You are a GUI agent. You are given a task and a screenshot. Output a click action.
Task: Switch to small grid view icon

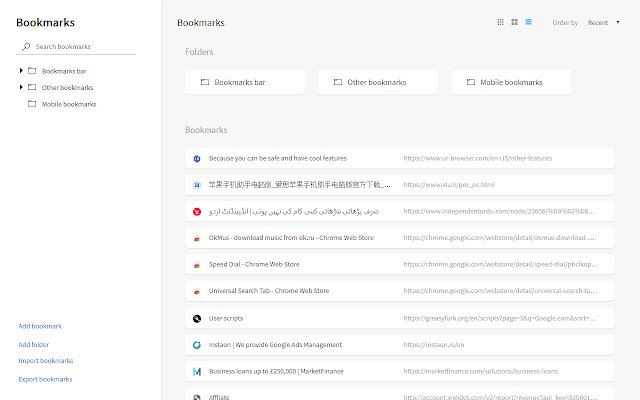500,22
